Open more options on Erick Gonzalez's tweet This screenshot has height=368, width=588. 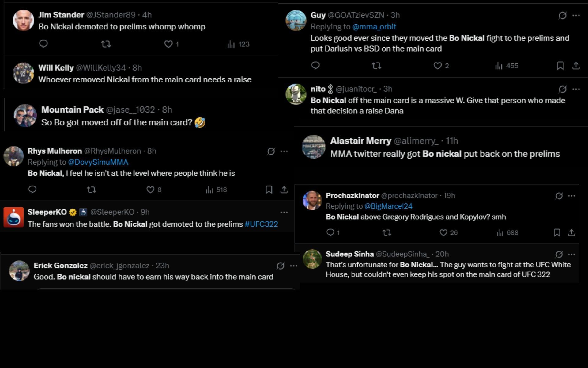tap(293, 266)
